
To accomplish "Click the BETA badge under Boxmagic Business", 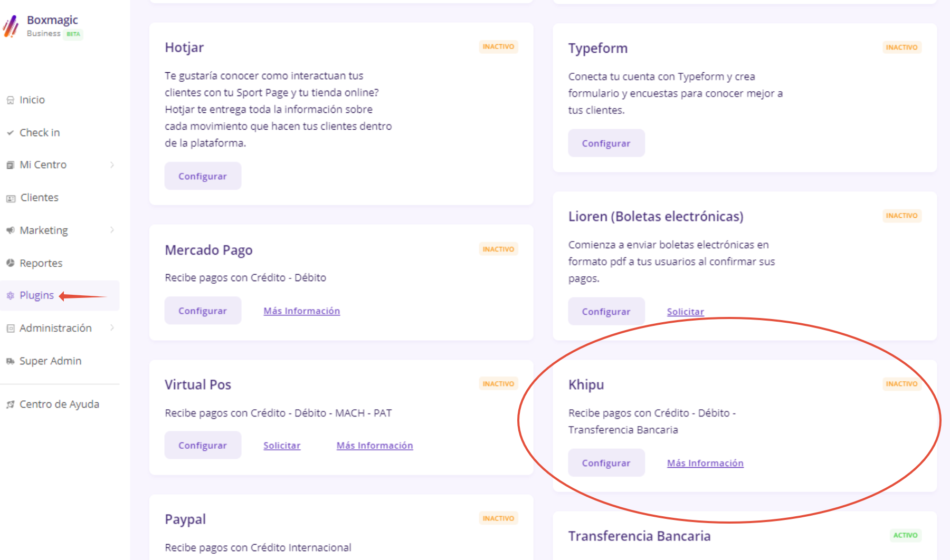I will tap(73, 34).
